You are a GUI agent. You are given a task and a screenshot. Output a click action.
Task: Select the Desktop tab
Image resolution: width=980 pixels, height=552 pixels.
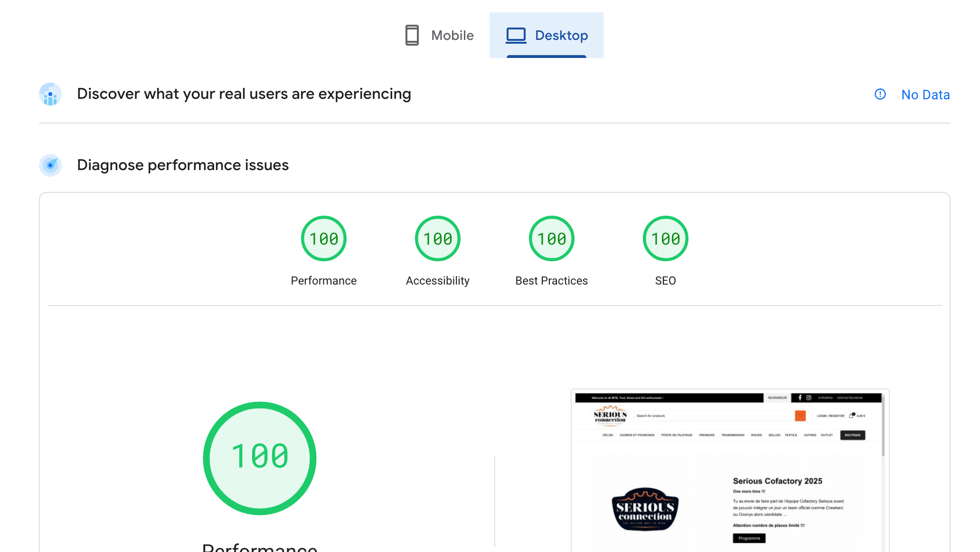click(547, 35)
